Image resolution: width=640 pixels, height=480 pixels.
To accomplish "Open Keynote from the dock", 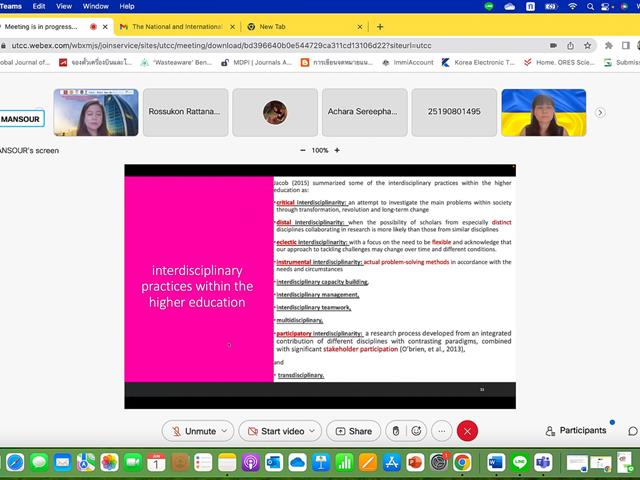I will tap(321, 462).
